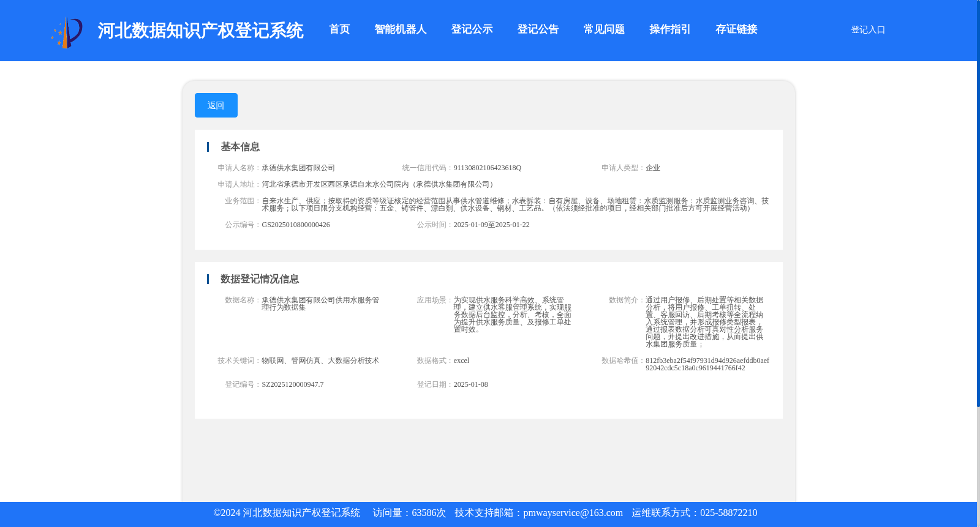
Task: Click support email pmwayservice@163.com
Action: 573,513
